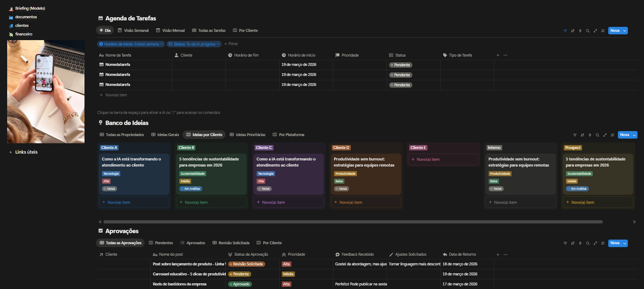Open sort options for Agenda de Tarefas
This screenshot has height=289, width=644.
pos(573,31)
